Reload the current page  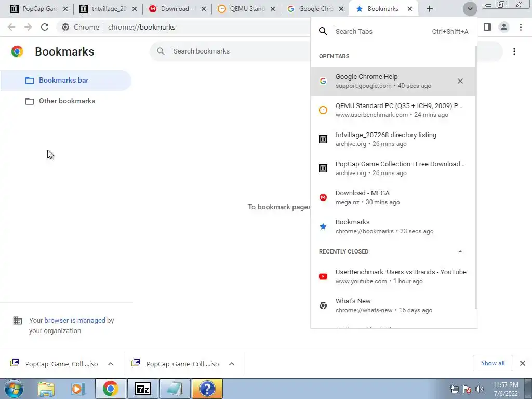point(45,27)
